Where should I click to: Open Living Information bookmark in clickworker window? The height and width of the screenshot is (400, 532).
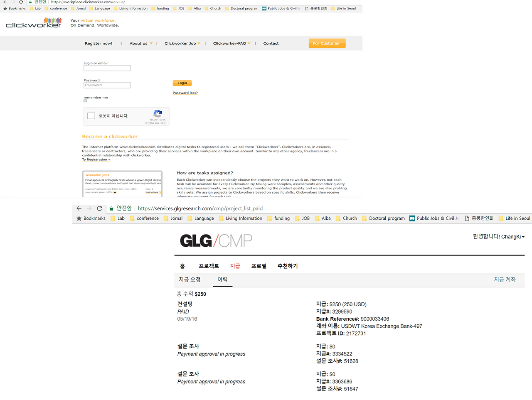click(x=131, y=8)
